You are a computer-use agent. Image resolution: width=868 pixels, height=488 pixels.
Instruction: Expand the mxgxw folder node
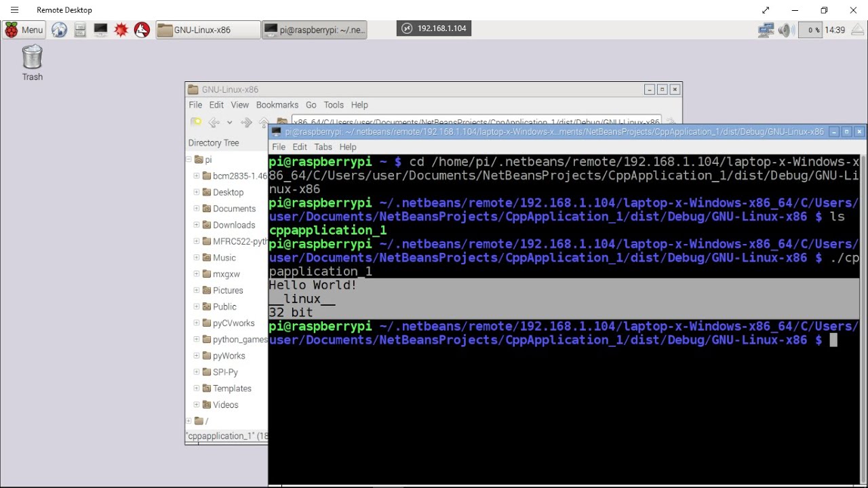pyautogui.click(x=197, y=274)
